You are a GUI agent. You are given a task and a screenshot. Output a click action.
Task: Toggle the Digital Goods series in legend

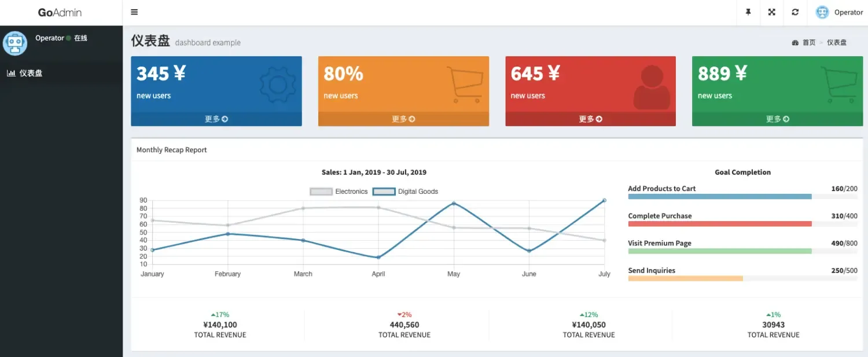[405, 192]
